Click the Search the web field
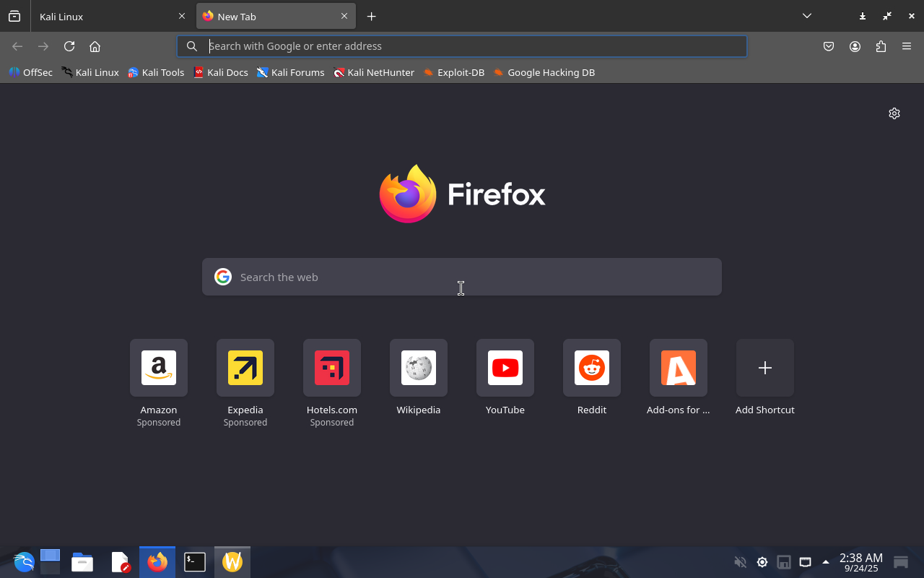 [462, 277]
